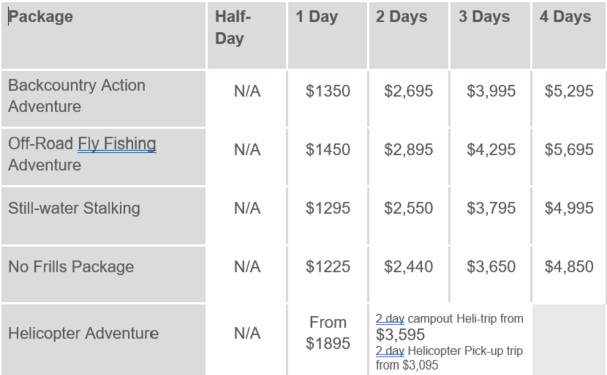Select the Half-Day column header

(247, 35)
